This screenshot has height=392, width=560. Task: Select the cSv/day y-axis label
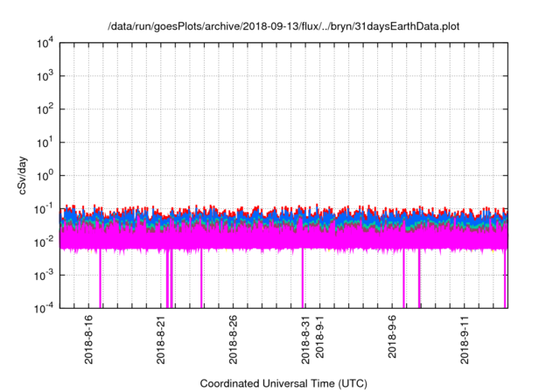22,175
